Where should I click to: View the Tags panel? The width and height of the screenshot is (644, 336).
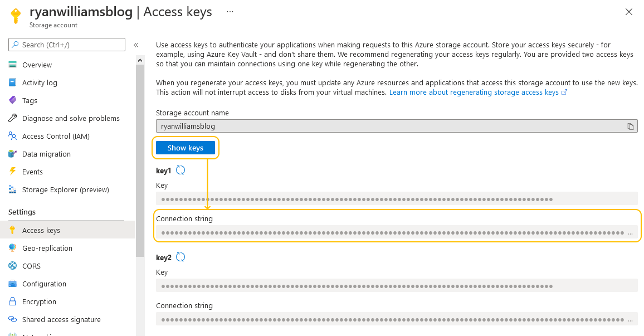click(31, 100)
